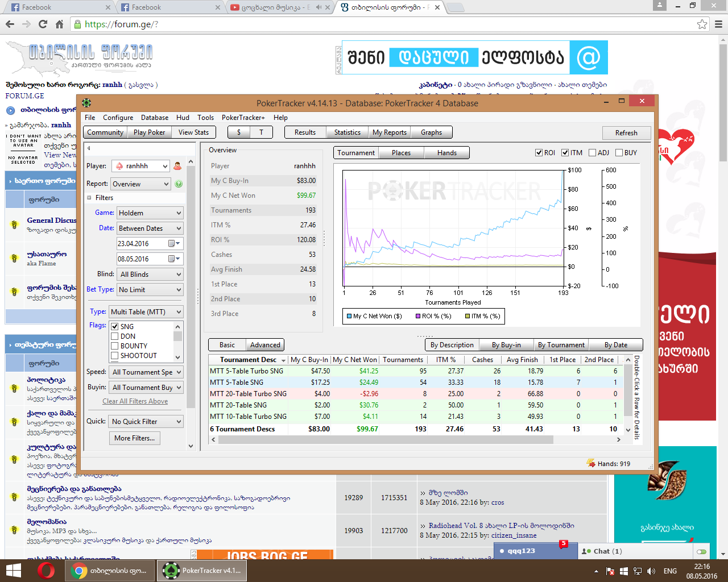
Task: Click the ITM % legend color swatch
Action: (x=468, y=317)
